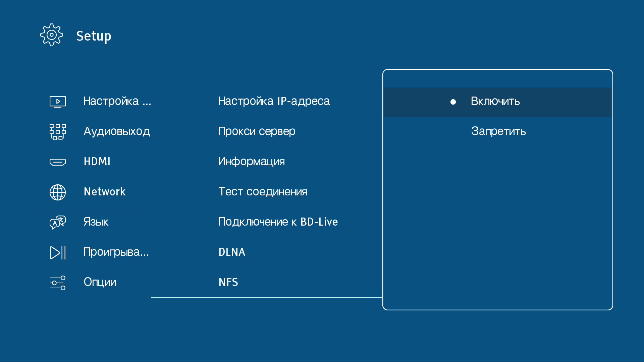Open the Прокси сервер settings
This screenshot has height=362, width=644.
257,131
